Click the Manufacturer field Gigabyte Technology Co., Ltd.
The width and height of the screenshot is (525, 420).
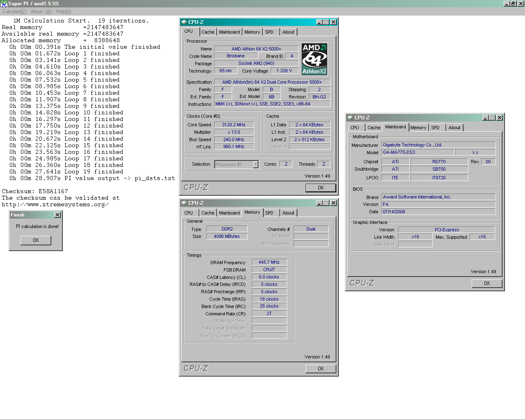[438, 145]
